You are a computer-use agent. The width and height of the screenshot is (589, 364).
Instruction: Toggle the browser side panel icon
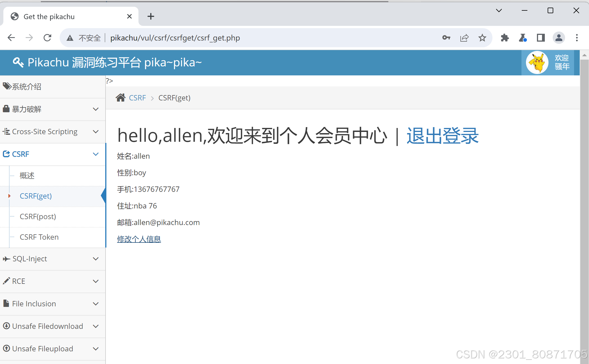tap(541, 38)
